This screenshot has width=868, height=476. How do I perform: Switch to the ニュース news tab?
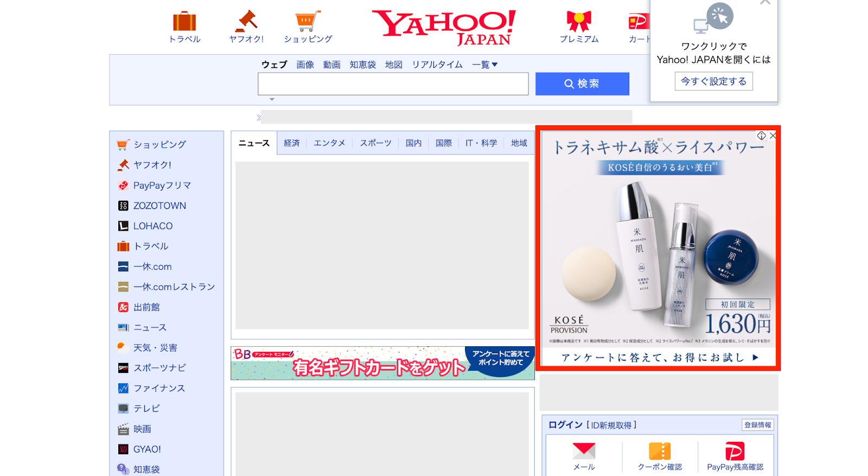(254, 143)
